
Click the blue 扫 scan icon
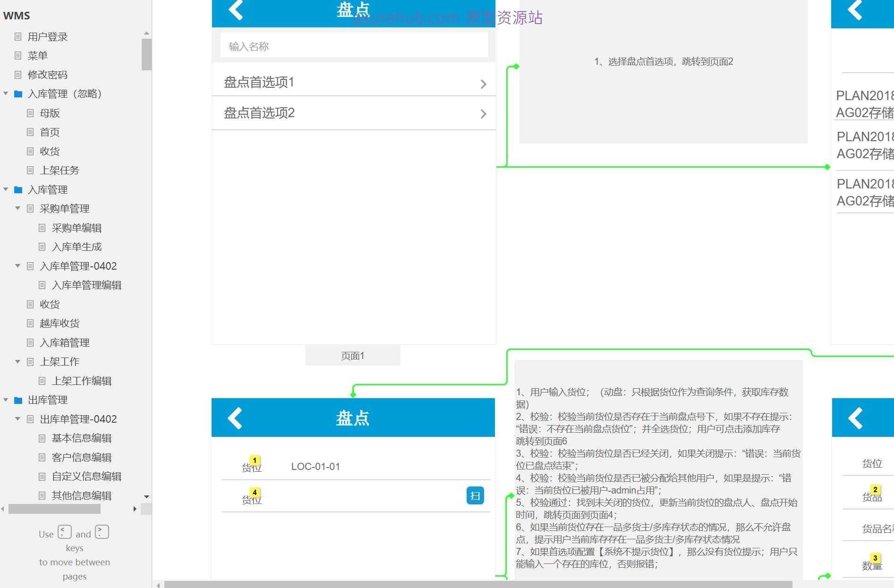(475, 495)
